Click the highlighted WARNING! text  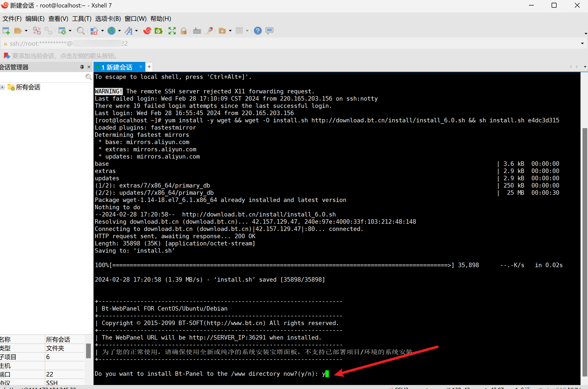click(x=109, y=91)
